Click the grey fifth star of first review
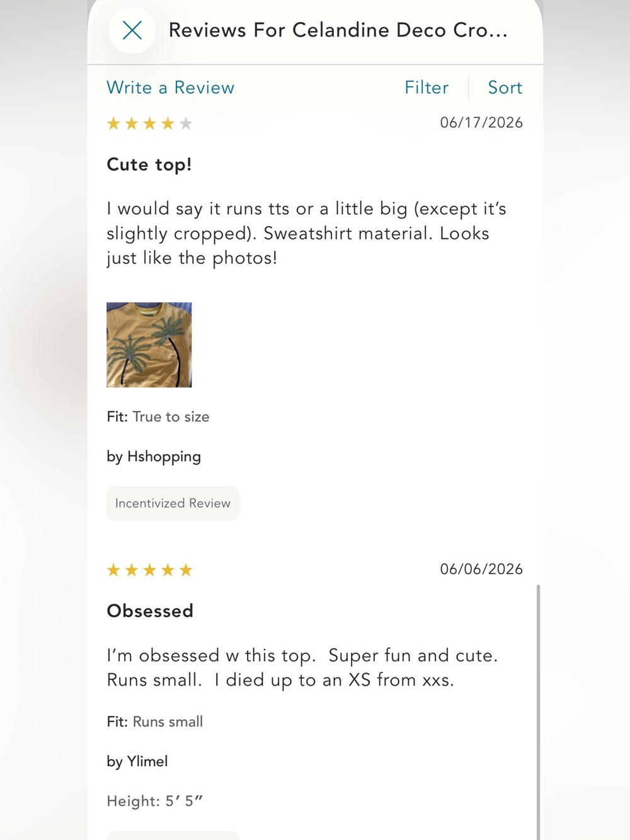This screenshot has width=630, height=840. (185, 124)
